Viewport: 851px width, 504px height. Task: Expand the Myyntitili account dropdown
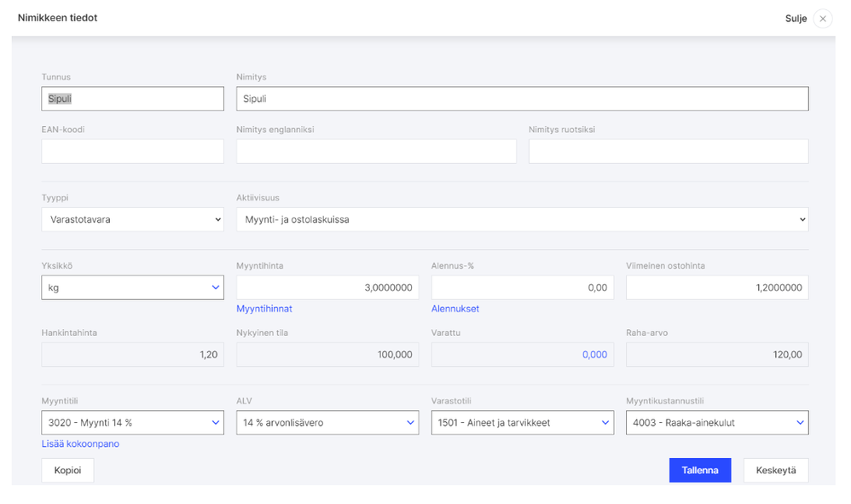click(132, 422)
